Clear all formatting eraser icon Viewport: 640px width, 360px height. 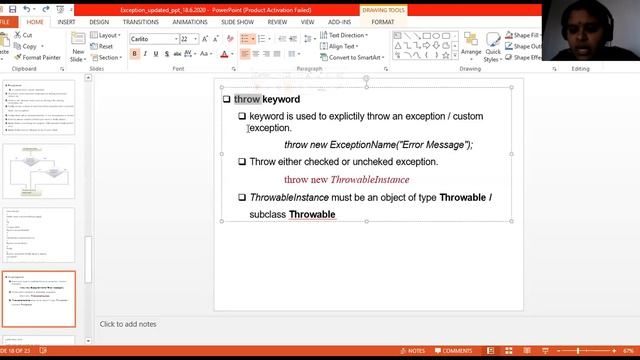pos(230,39)
